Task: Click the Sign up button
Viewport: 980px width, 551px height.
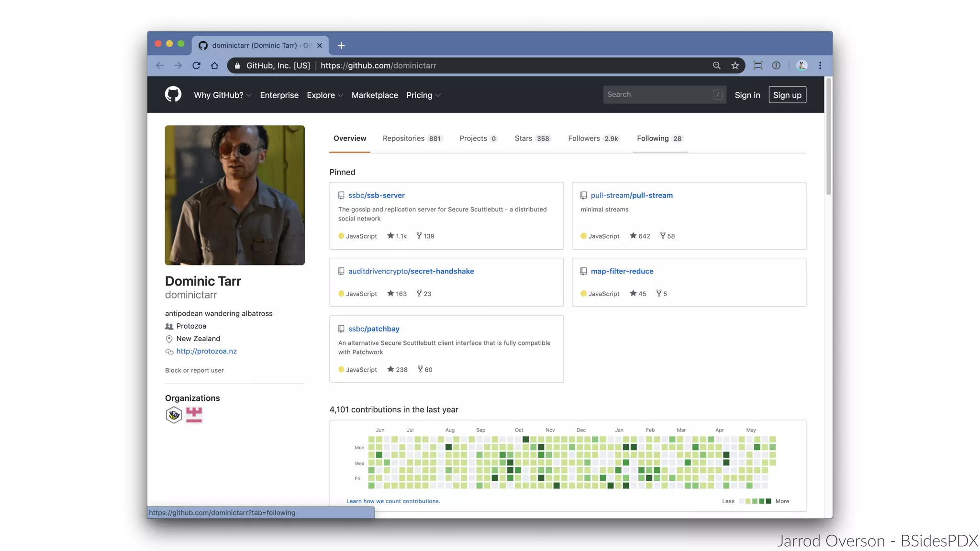Action: point(787,95)
